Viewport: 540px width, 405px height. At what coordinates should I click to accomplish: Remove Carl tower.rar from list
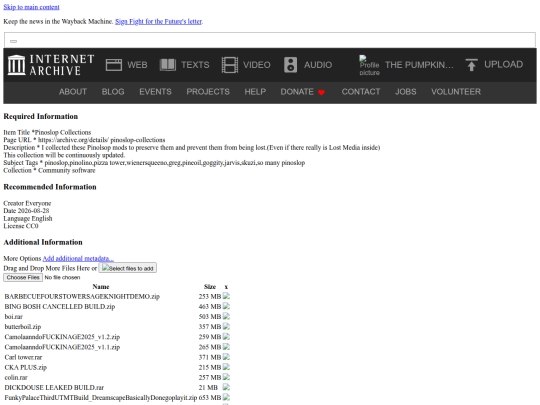point(226,357)
